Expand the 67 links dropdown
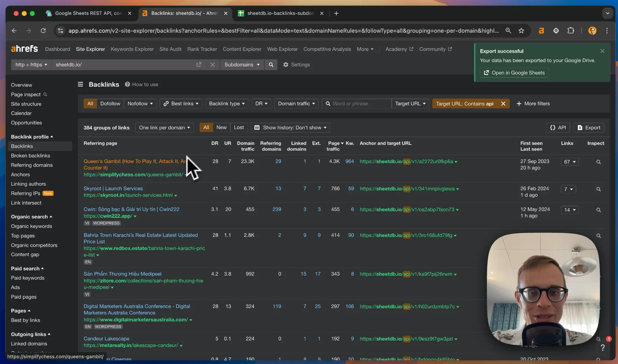Screen dimensions: 618x364 [x=569, y=162]
